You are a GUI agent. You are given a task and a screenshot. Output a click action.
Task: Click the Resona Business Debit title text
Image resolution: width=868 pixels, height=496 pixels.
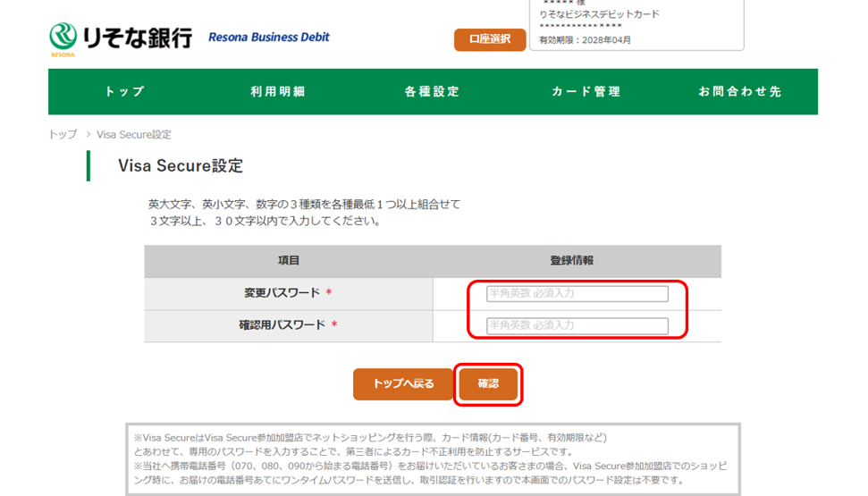point(268,38)
